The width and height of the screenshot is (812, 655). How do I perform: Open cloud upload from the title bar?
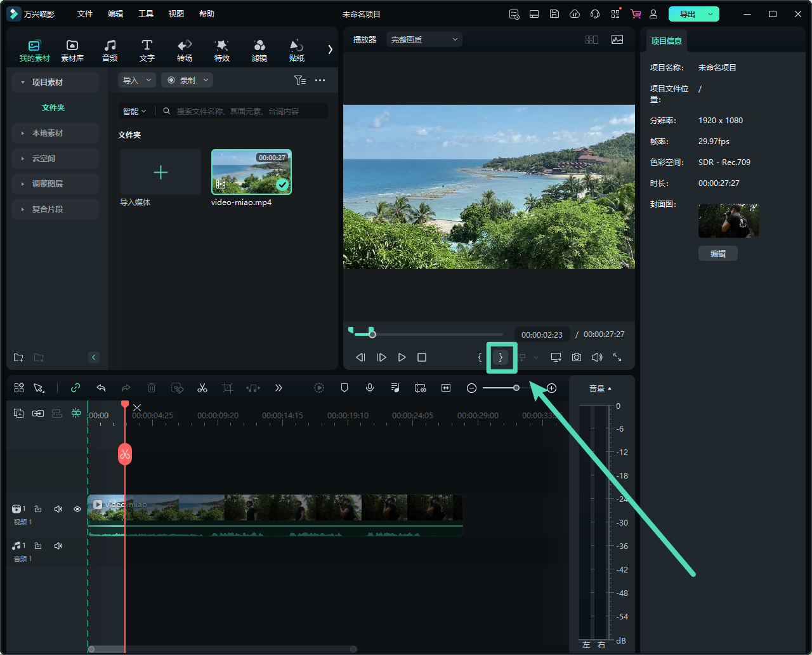575,14
